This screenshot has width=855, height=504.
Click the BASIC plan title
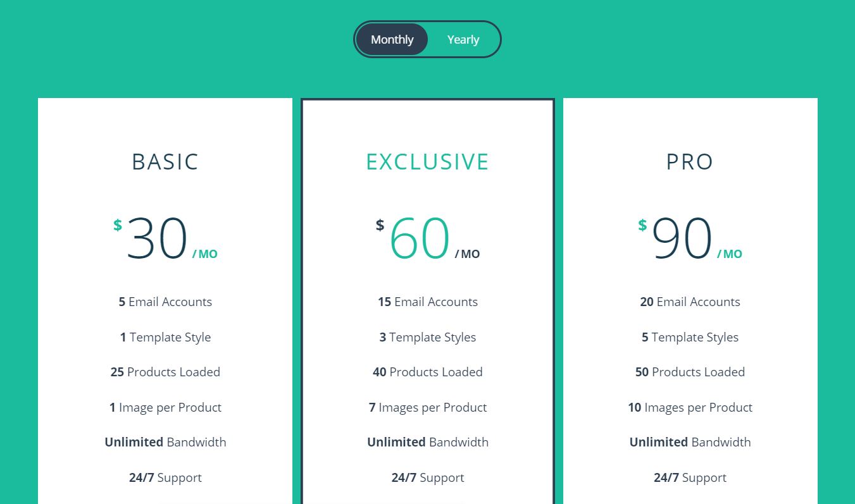pos(165,162)
